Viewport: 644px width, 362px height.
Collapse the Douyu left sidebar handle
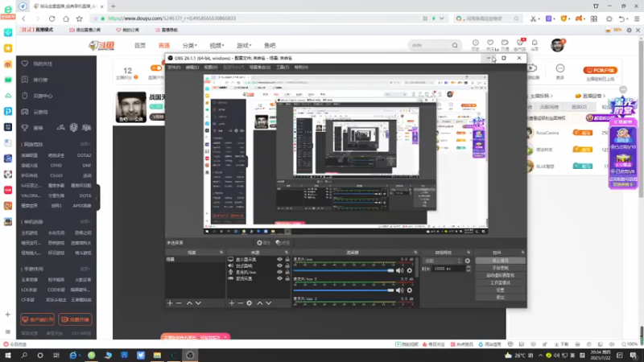point(97,198)
